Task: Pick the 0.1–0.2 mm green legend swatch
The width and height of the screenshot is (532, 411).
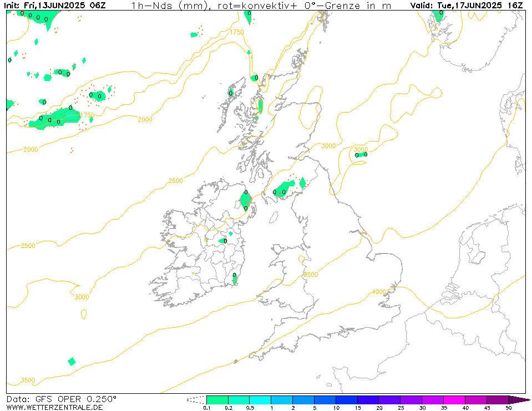Action: [217, 400]
